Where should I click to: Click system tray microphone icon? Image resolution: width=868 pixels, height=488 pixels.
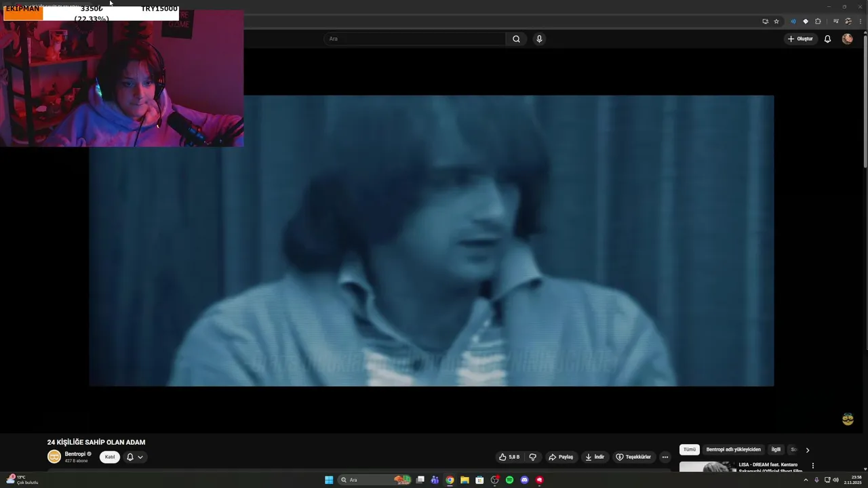coord(816,480)
